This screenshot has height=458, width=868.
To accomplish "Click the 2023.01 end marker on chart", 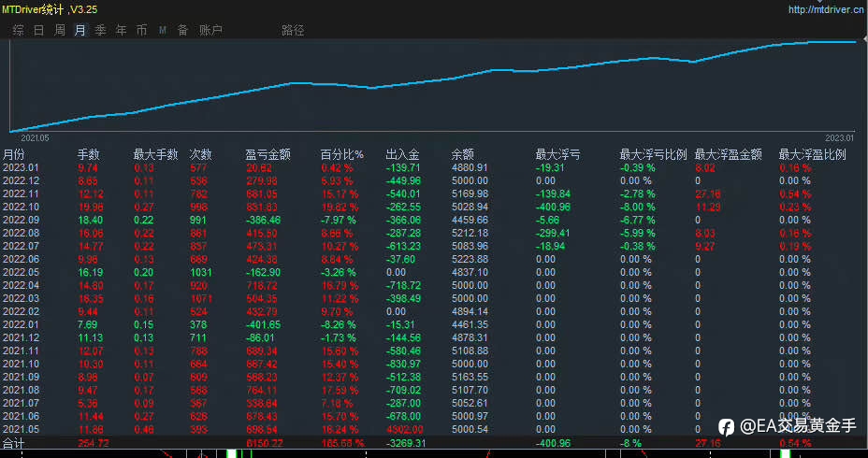I will (839, 137).
